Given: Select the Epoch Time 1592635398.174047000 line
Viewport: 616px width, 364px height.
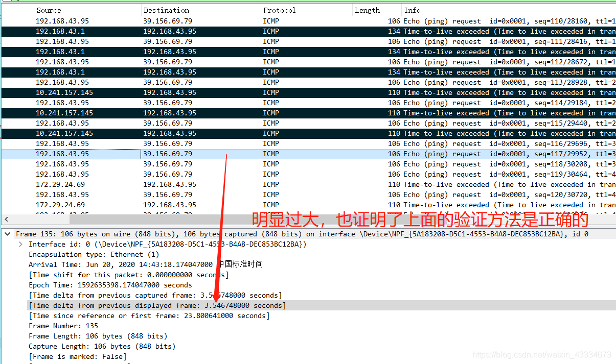Looking at the screenshot, I should (x=110, y=285).
